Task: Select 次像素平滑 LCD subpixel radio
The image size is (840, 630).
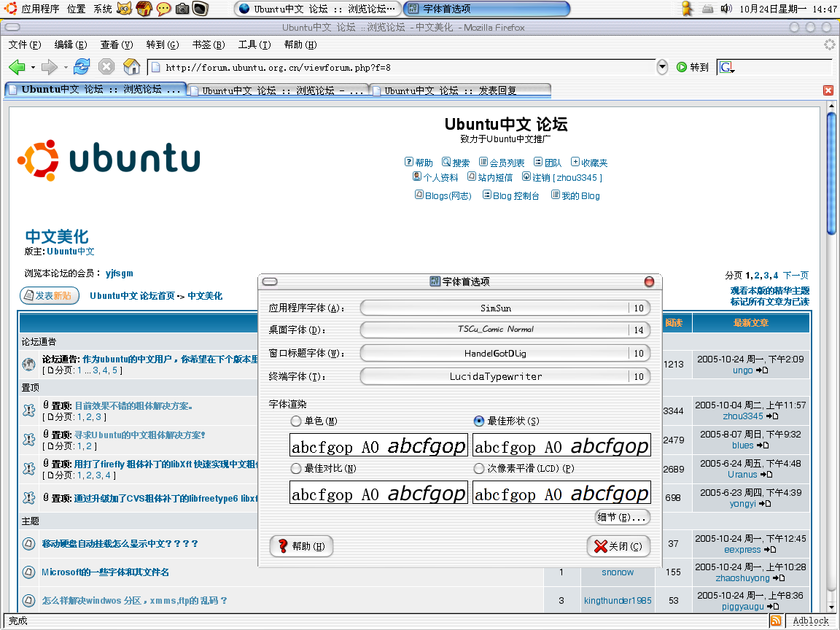Action: click(479, 469)
